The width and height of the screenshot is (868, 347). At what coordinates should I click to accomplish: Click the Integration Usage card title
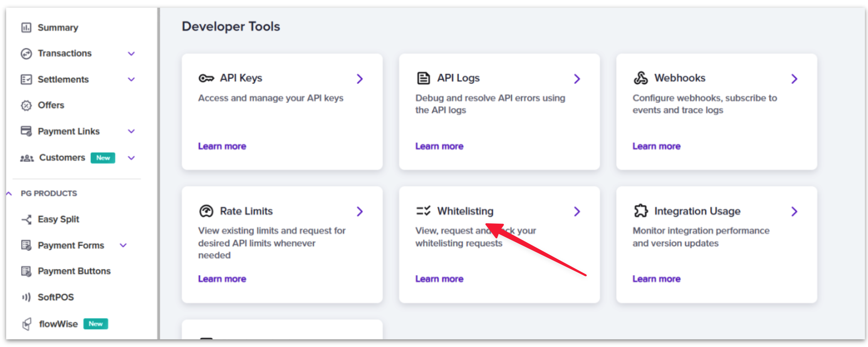(697, 211)
